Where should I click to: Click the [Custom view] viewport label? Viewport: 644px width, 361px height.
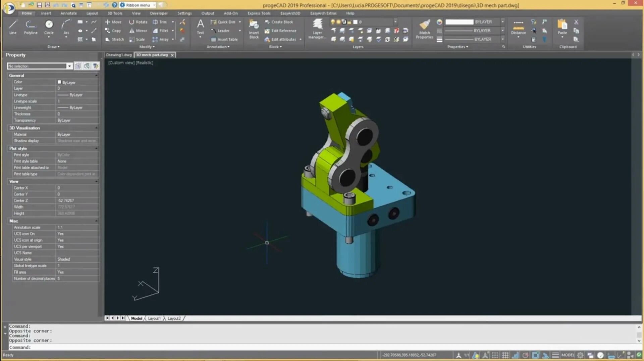pos(121,62)
